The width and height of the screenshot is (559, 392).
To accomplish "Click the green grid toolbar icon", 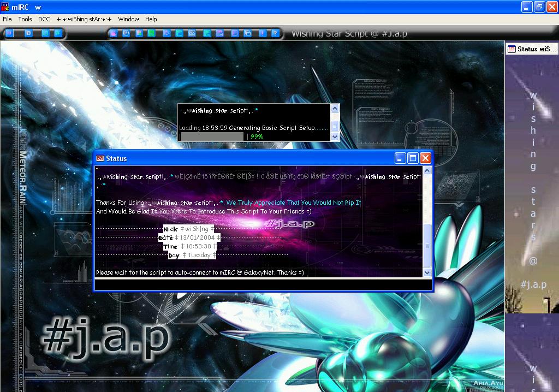I will tap(151, 33).
